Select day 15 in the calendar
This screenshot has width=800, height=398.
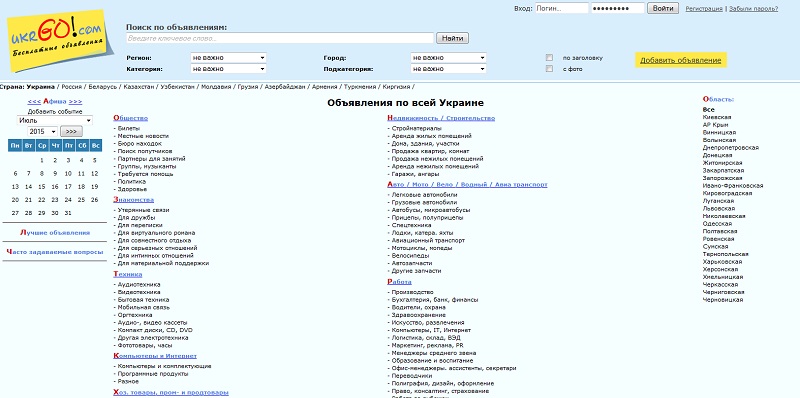(42, 187)
